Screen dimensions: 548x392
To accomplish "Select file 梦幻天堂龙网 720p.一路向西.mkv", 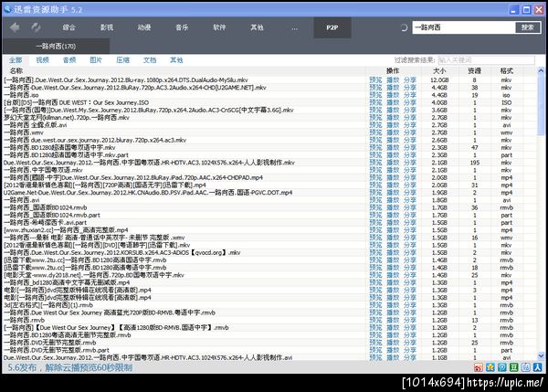I will 67,118.
